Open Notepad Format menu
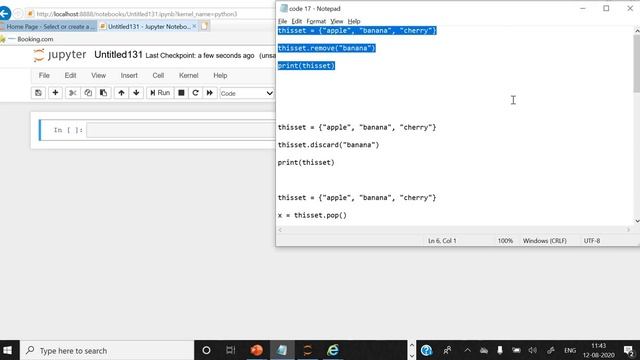The width and height of the screenshot is (640, 360). pos(316,21)
